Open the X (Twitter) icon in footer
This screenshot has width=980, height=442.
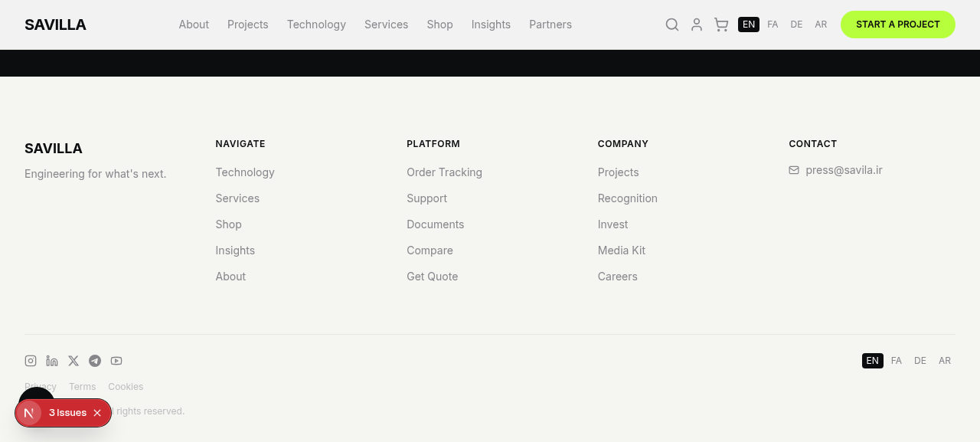click(73, 361)
